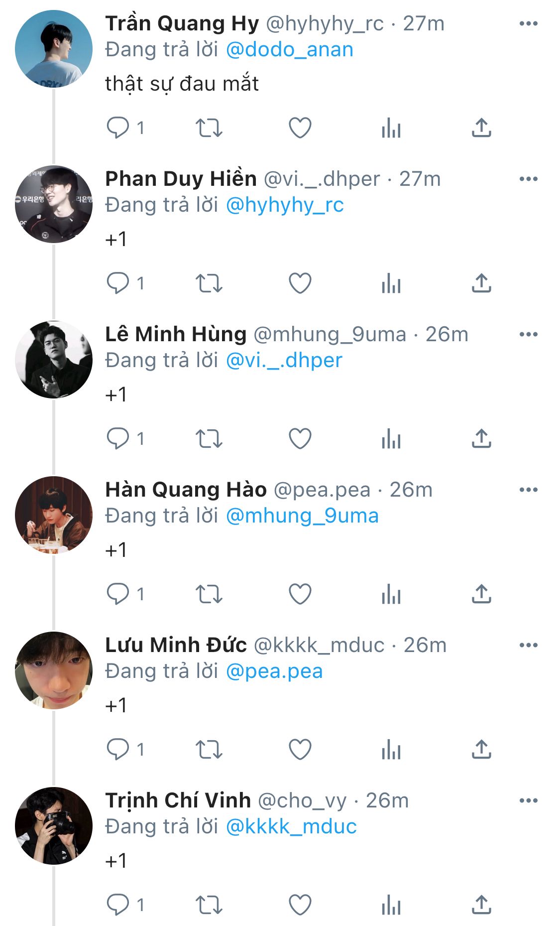Reply to Trần Quang Hy's tweet

pyautogui.click(x=118, y=128)
